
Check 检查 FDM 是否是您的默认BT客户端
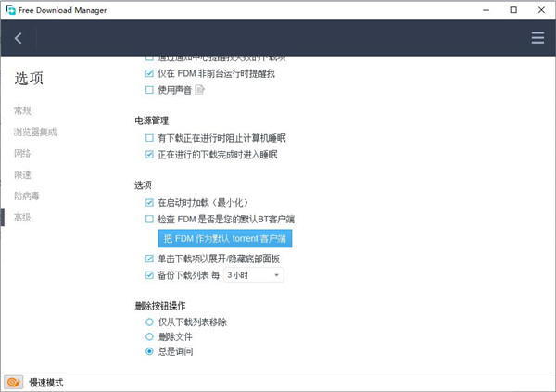click(x=149, y=220)
